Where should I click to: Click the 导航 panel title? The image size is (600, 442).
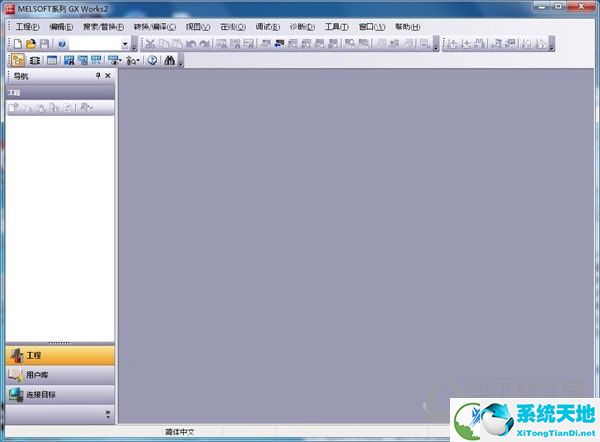pyautogui.click(x=21, y=76)
